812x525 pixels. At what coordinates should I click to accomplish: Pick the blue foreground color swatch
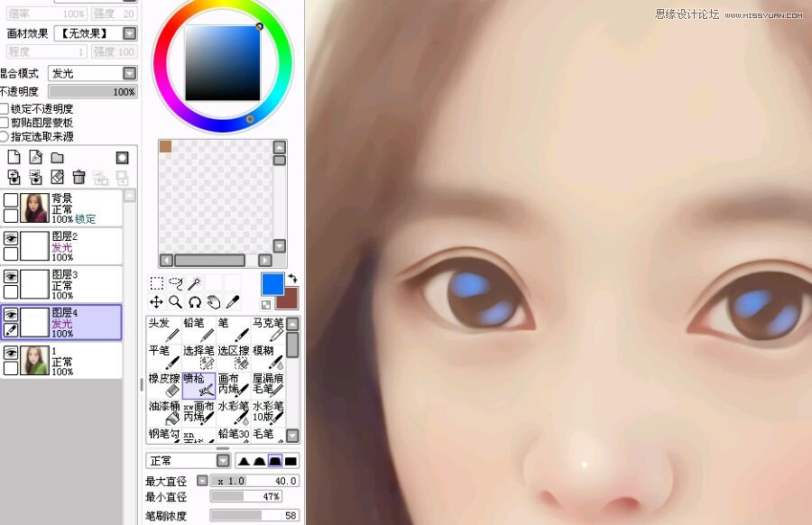pyautogui.click(x=272, y=284)
